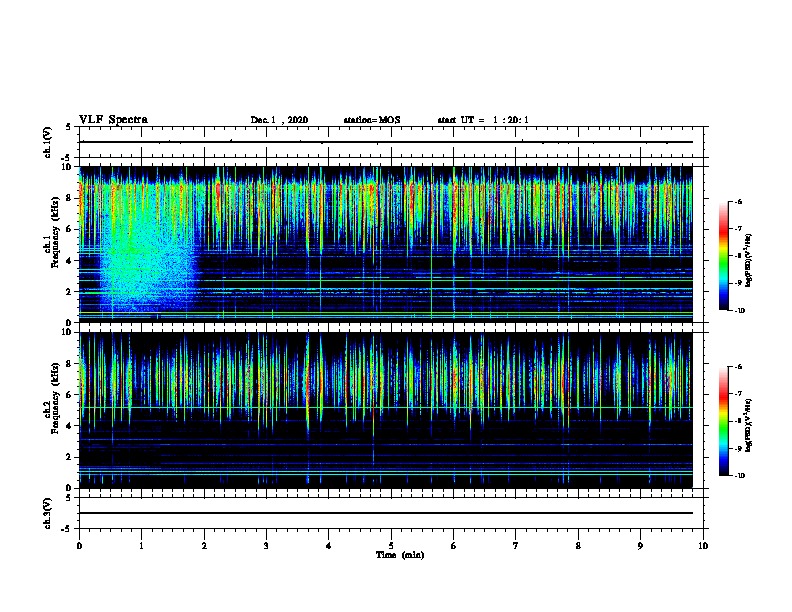Click the "ch.1(V)" axis label
This screenshot has height=612, width=792.
pyautogui.click(x=48, y=142)
